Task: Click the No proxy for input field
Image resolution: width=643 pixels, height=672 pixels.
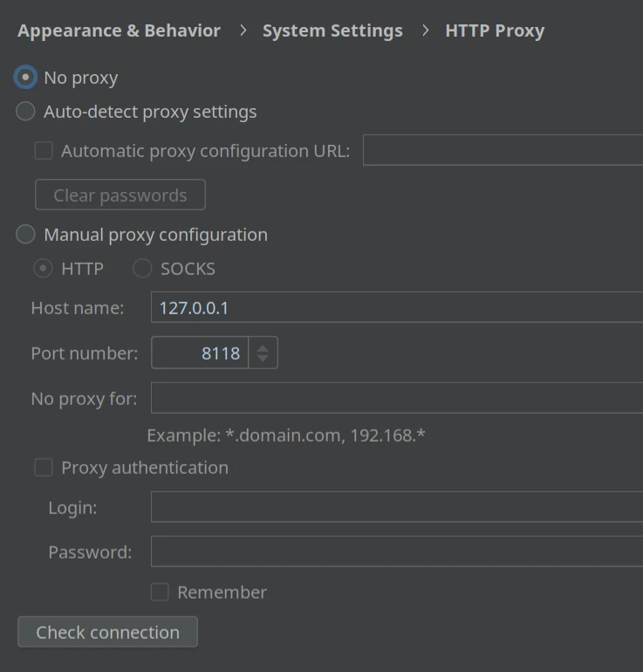Action: coord(397,398)
